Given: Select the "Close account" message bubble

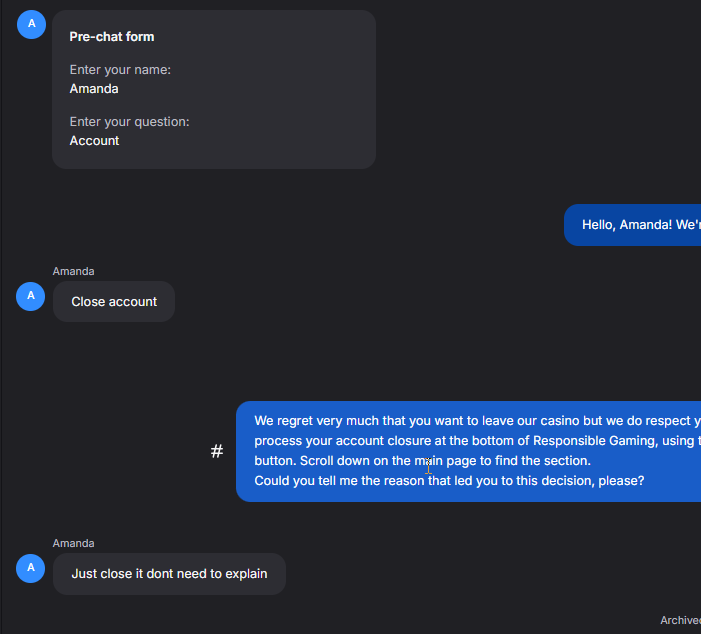Looking at the screenshot, I should (x=114, y=302).
